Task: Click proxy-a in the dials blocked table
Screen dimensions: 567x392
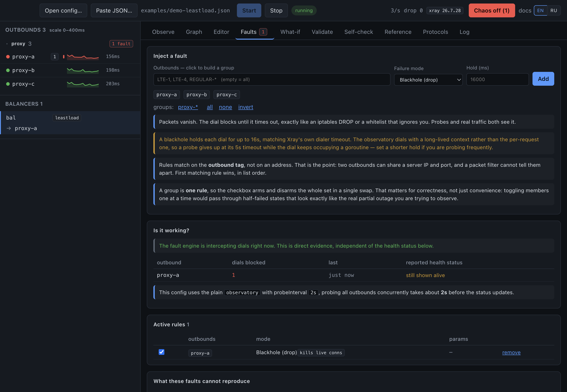Action: click(168, 275)
